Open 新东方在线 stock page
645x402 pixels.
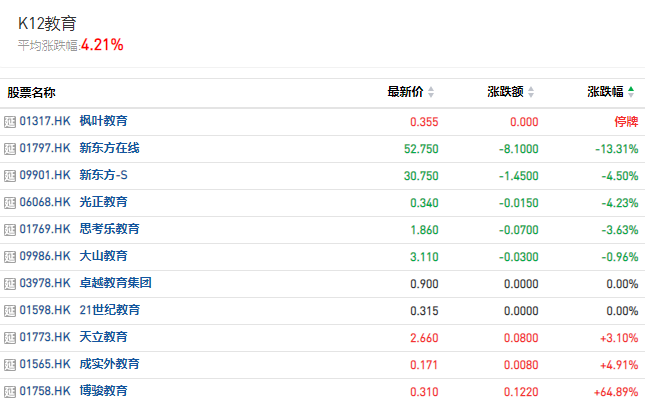(x=109, y=148)
